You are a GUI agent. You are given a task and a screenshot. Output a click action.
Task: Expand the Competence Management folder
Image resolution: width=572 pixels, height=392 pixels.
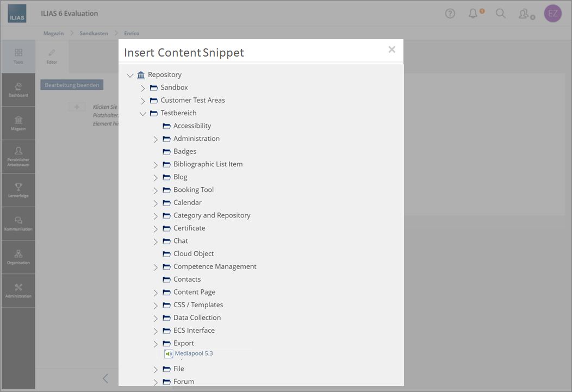click(156, 267)
